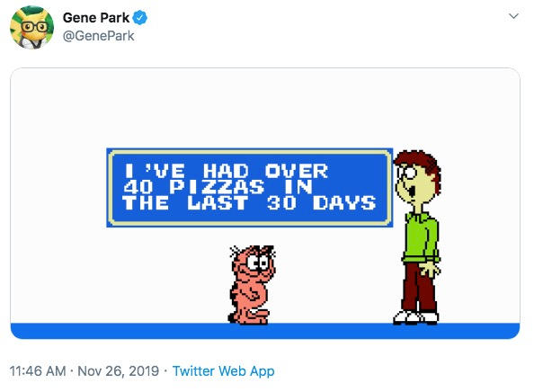
Task: Click the blue floor bar of the image
Action: coord(265,331)
